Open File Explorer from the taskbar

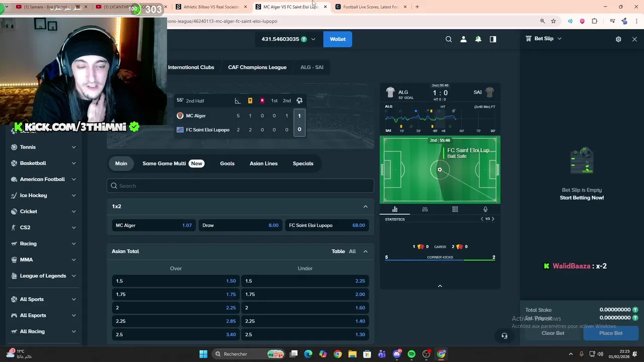352,354
